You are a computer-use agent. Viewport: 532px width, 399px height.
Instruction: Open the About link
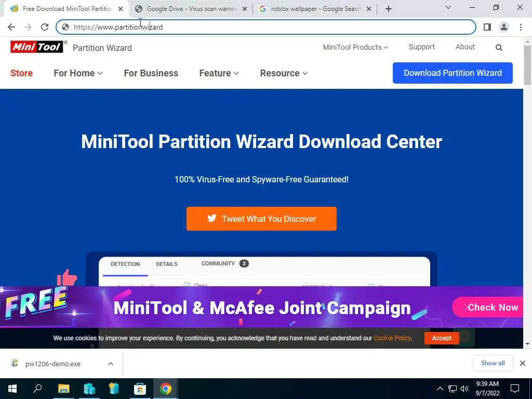pyautogui.click(x=465, y=47)
